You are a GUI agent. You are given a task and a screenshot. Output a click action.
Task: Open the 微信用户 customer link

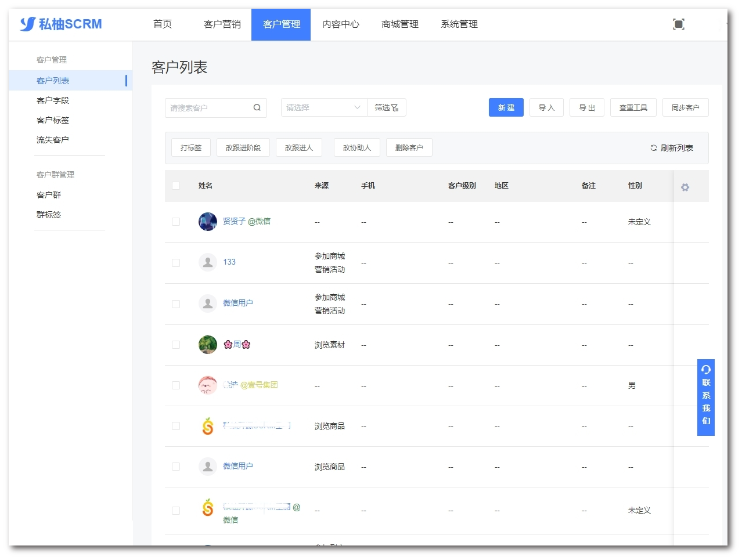[238, 303]
